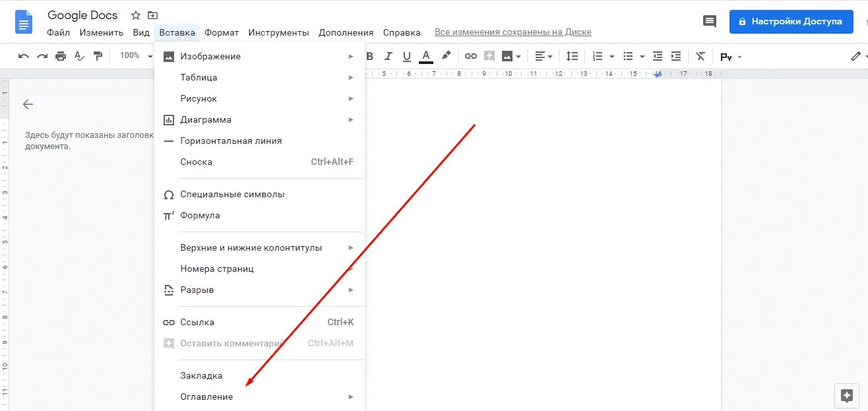The height and width of the screenshot is (411, 868).
Task: Click the right indent marker on ruler
Action: 657,75
